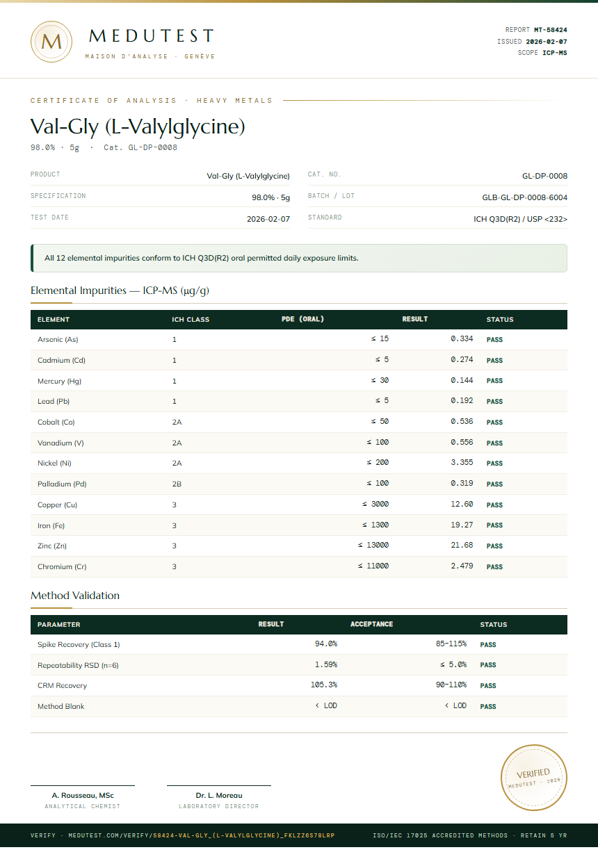Click PASS status for Method Blank

tap(488, 707)
